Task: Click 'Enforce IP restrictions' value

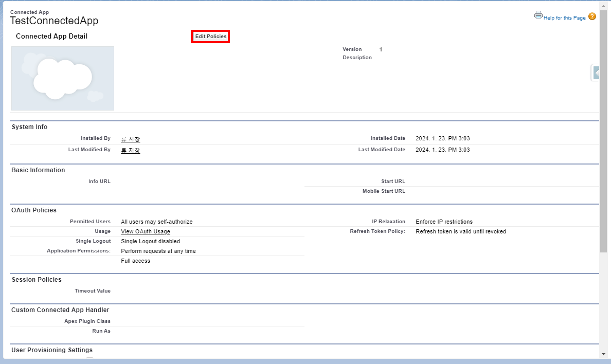Action: (x=444, y=222)
